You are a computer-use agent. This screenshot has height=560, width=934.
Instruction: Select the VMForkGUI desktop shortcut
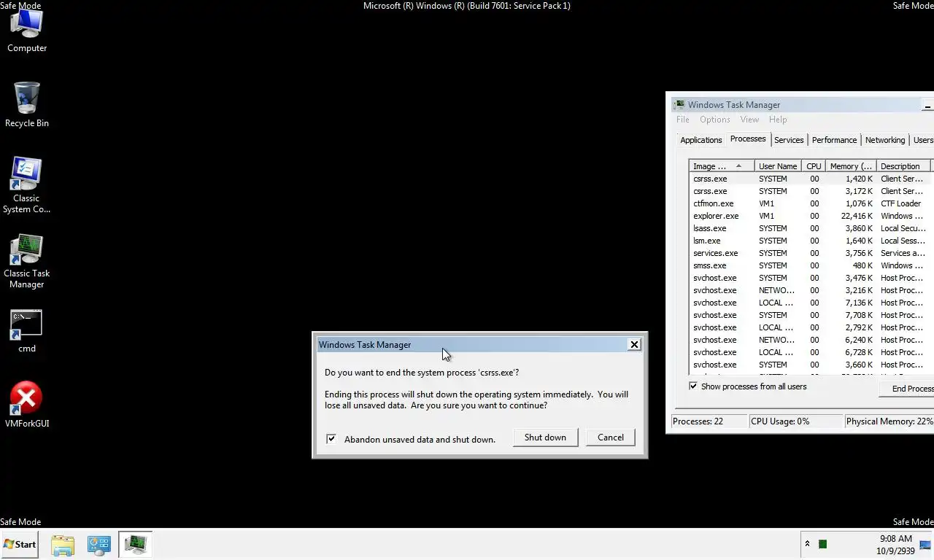click(27, 404)
